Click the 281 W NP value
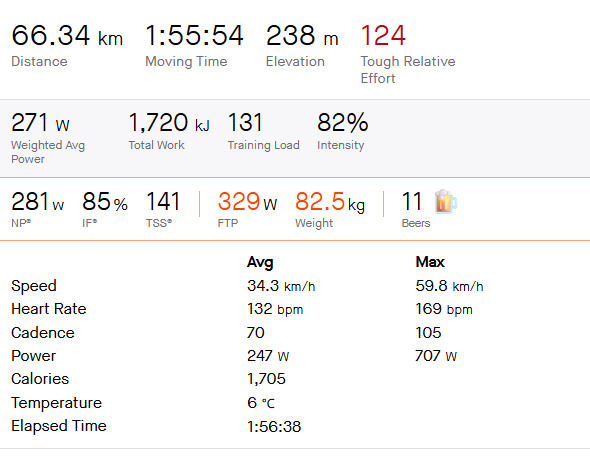 pos(38,201)
